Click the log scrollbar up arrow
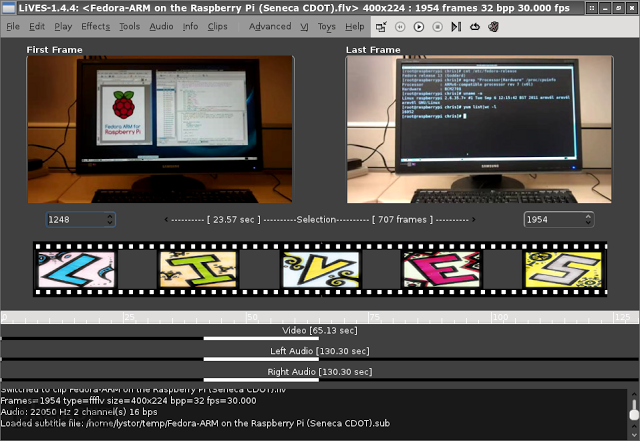 click(x=634, y=394)
